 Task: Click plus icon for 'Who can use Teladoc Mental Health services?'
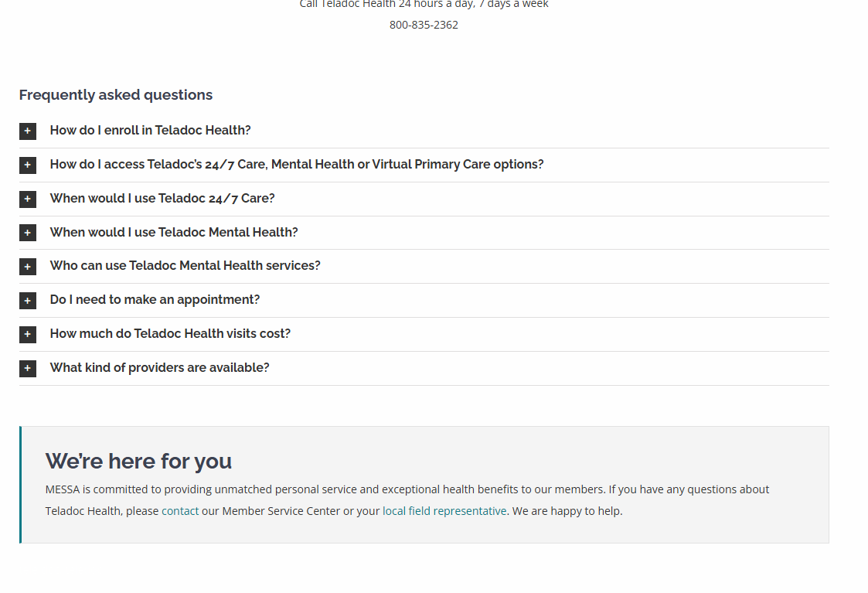[x=28, y=267]
